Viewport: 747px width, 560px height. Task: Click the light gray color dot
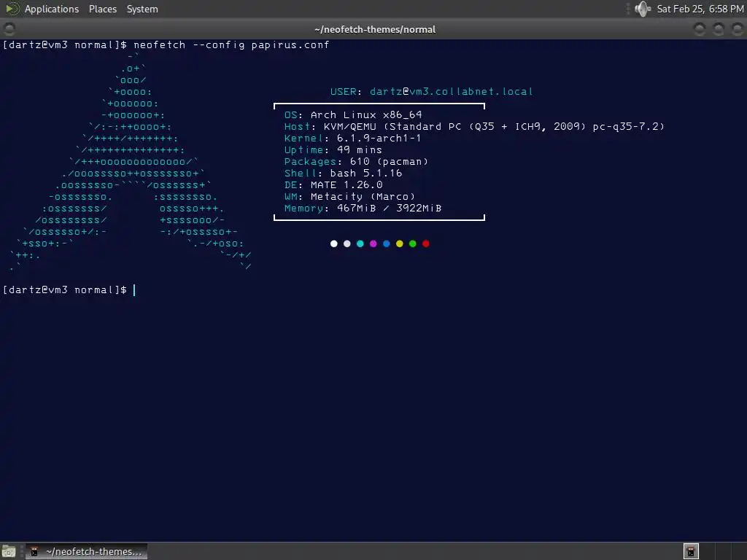[x=347, y=244]
